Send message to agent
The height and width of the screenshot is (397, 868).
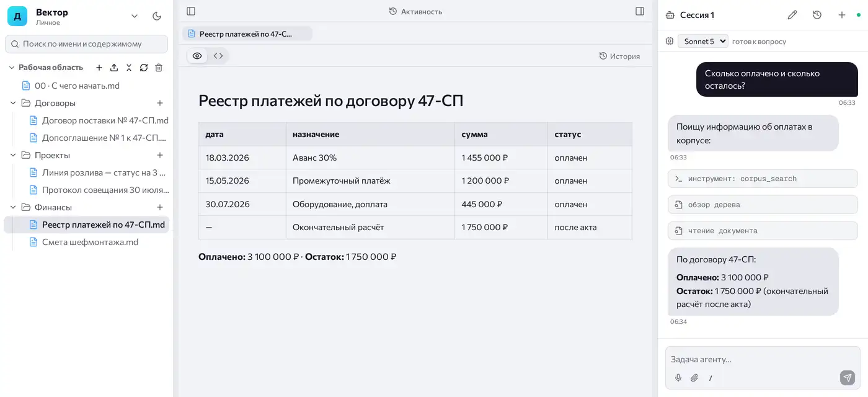(848, 377)
